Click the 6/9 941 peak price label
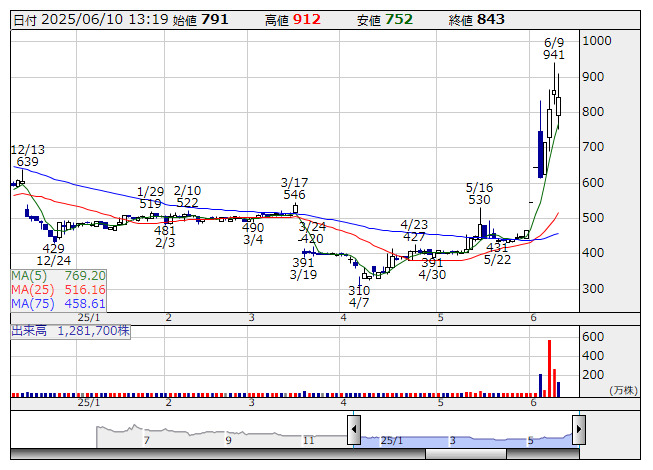 coord(554,49)
